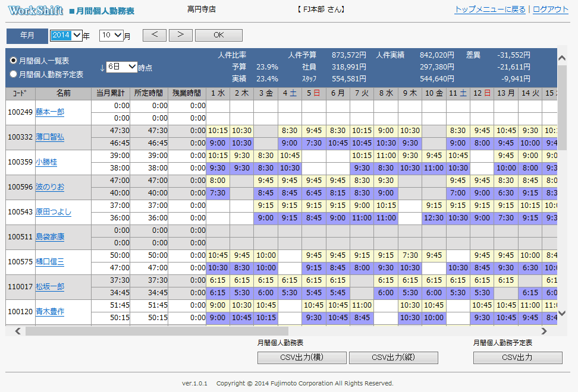Click the 318,991円 社員 budget value
This screenshot has height=392, width=578.
tap(348, 67)
